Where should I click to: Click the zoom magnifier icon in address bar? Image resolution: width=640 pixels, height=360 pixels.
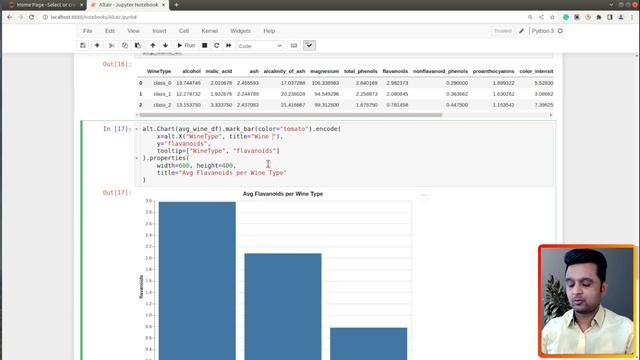click(x=530, y=17)
